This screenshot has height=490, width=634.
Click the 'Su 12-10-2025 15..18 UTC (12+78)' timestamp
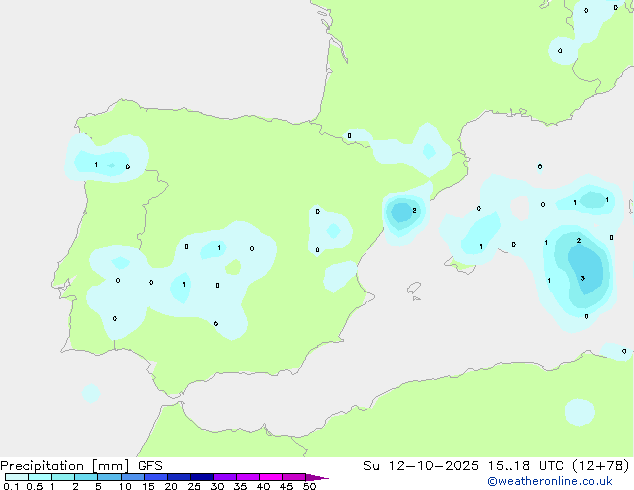point(496,466)
